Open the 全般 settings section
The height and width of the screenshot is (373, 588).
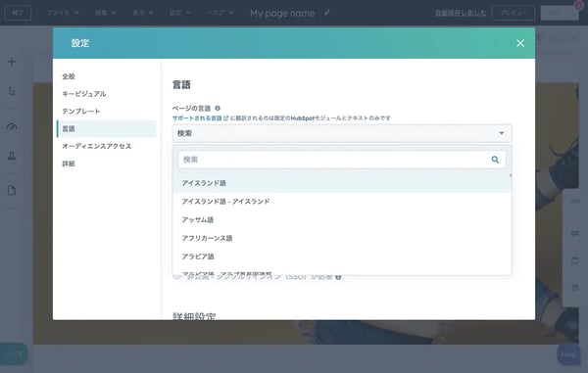[69, 76]
